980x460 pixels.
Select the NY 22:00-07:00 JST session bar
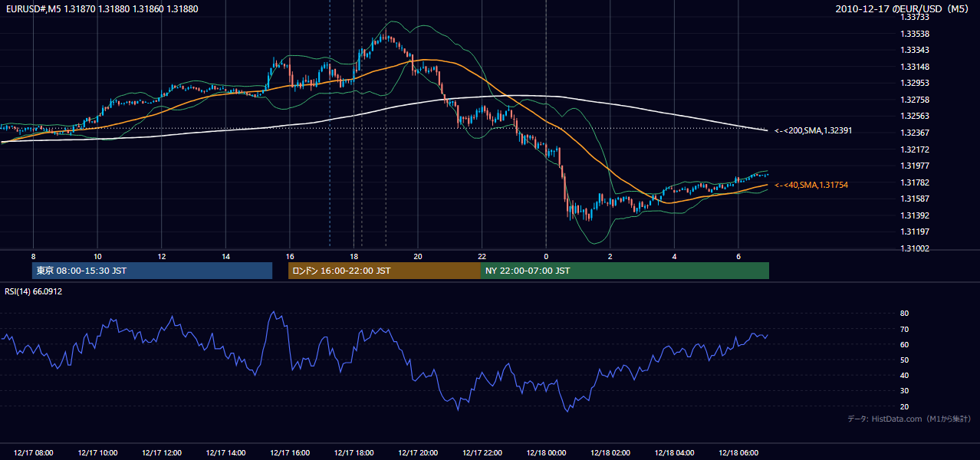point(625,271)
